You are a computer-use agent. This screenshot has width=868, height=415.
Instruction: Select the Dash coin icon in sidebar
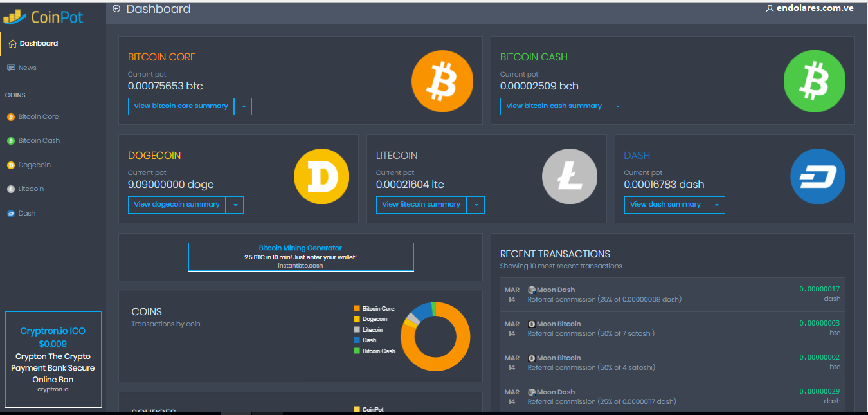coord(10,212)
